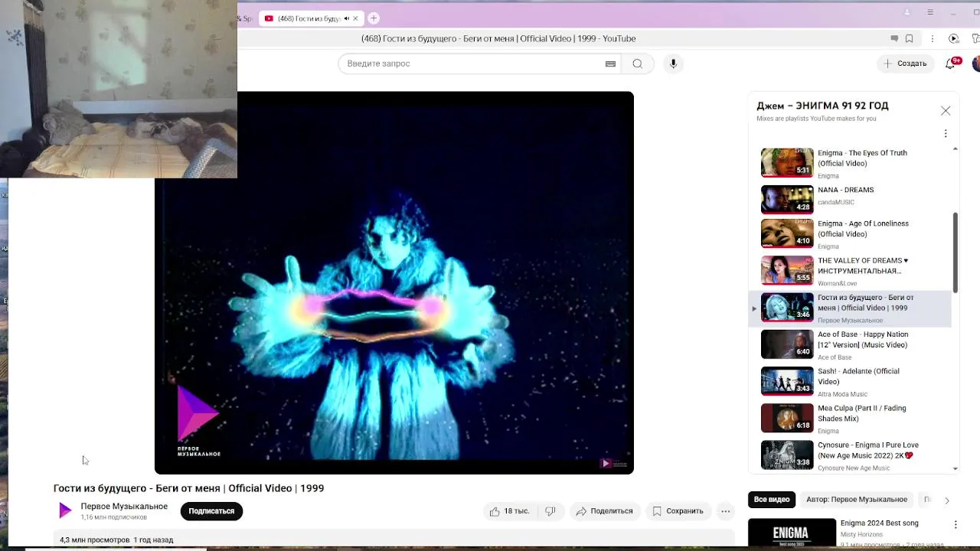Viewport: 980px width, 551px height.
Task: Open the on-screen keyboard in the search box
Action: 610,64
